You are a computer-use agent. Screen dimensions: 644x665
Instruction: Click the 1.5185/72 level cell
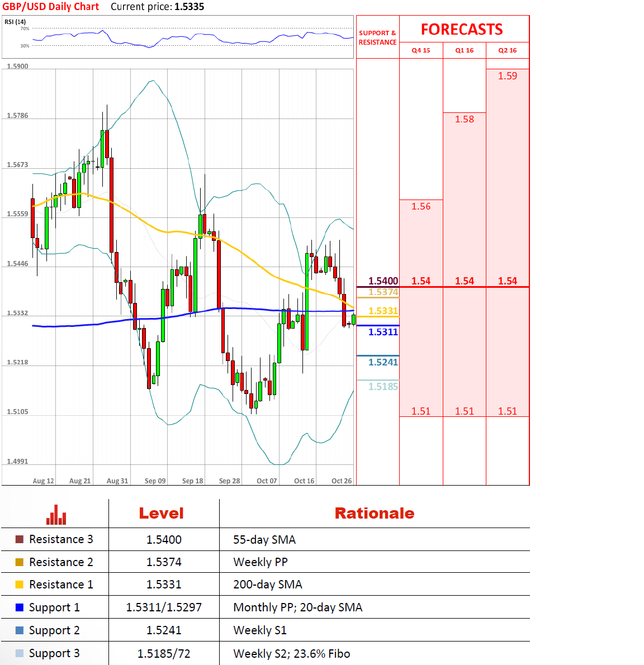(164, 654)
